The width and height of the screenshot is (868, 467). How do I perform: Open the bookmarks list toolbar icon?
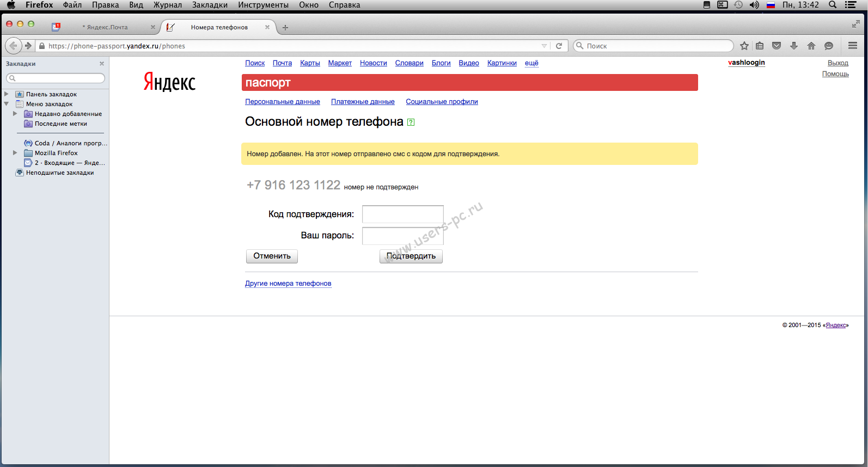[x=760, y=46]
